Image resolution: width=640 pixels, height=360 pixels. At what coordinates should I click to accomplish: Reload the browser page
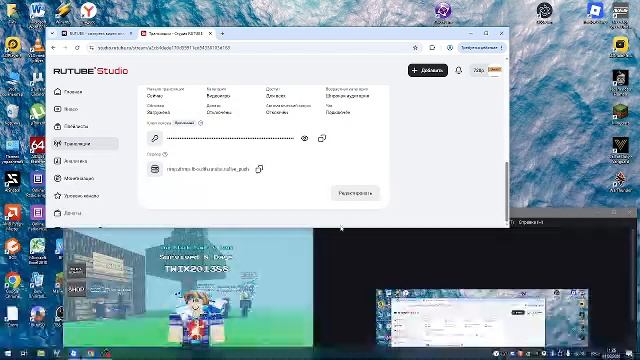77,48
